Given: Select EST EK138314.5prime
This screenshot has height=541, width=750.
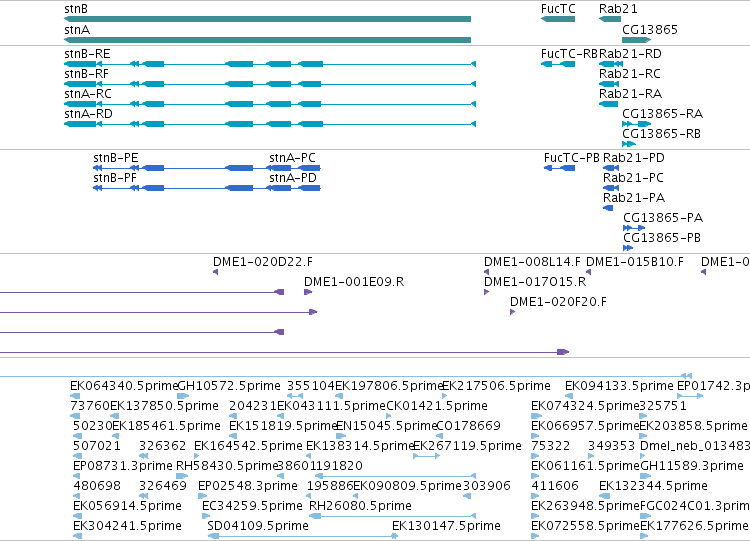Looking at the screenshot, I should coord(310,456).
